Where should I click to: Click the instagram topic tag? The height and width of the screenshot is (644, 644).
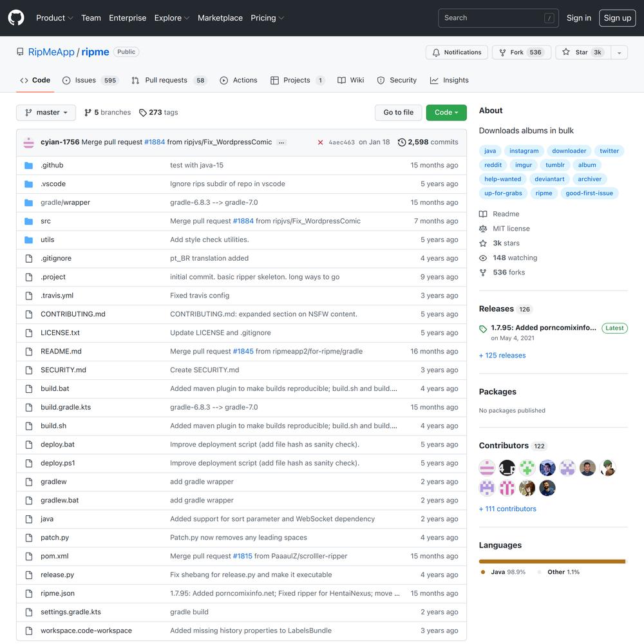(524, 151)
